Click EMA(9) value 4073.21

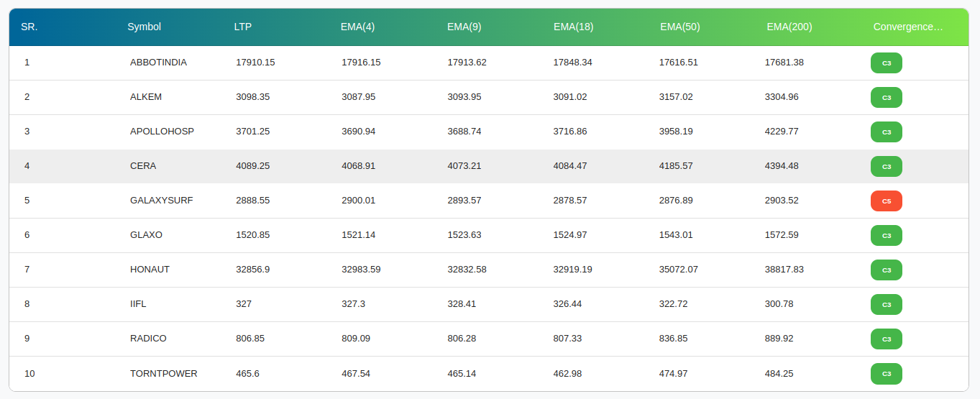(464, 166)
